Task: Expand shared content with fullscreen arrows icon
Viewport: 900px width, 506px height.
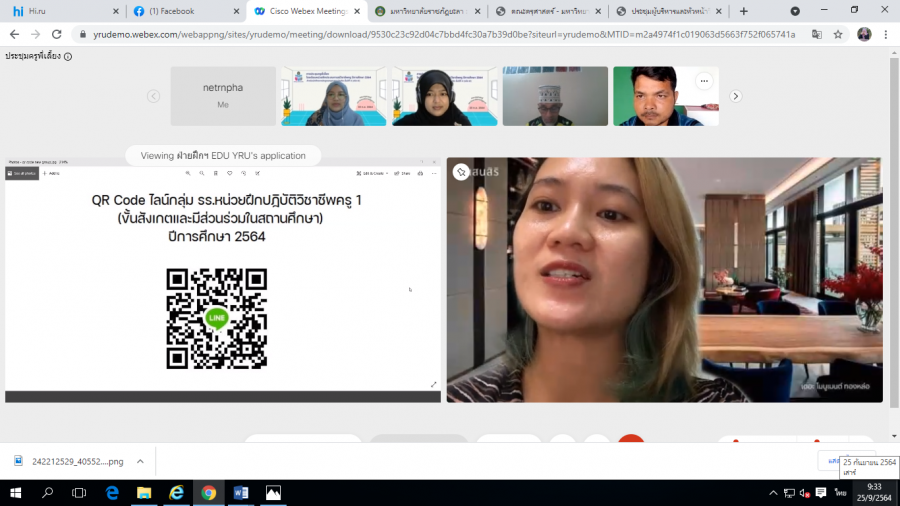Action: (x=433, y=384)
